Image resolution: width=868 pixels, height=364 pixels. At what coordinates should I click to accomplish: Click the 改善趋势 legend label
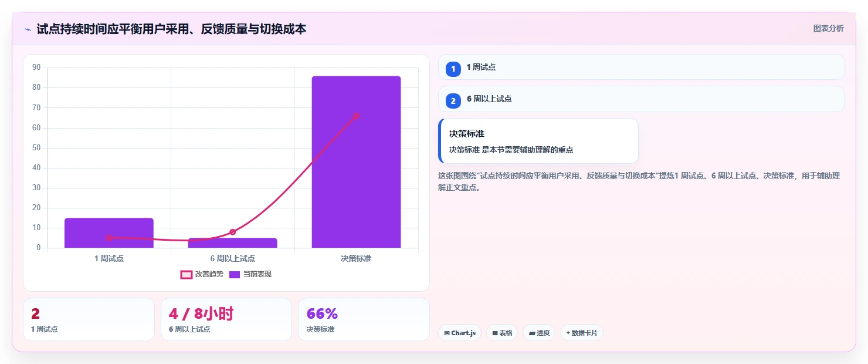click(x=209, y=274)
